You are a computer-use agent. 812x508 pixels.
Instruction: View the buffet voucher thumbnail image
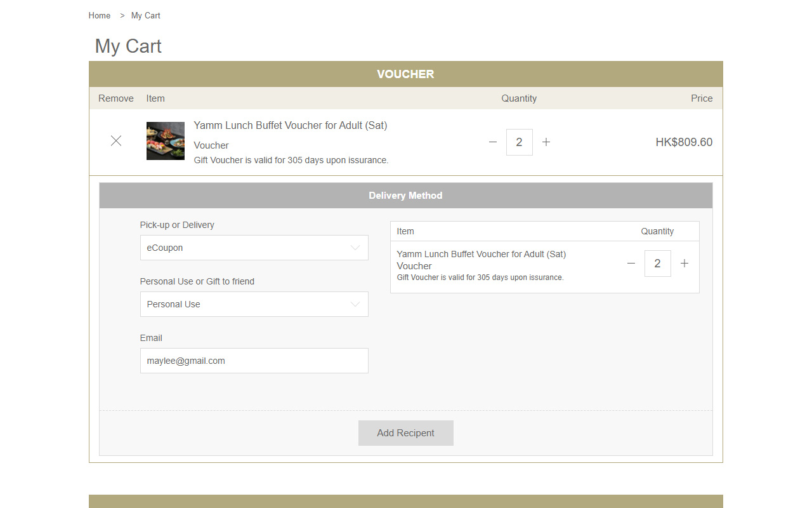click(166, 141)
